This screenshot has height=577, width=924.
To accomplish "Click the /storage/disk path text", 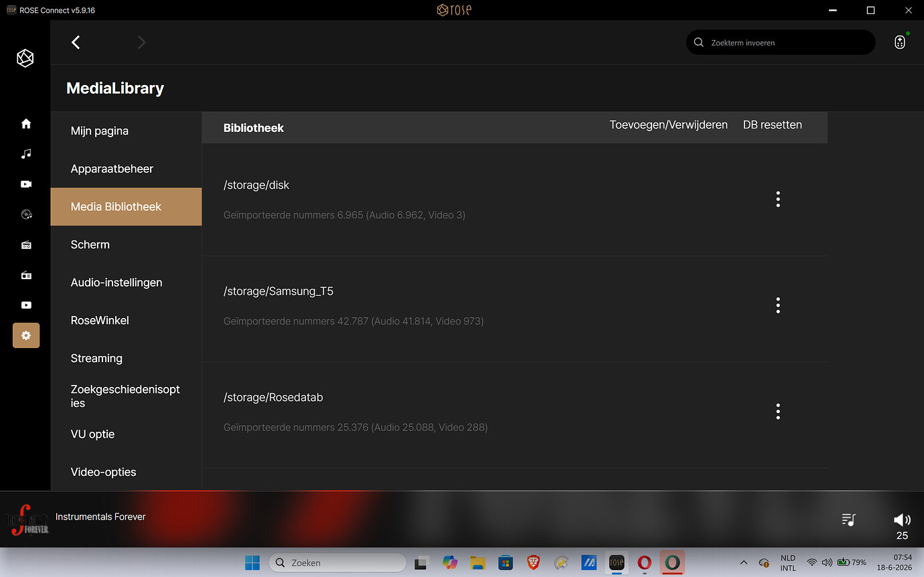I will point(256,185).
